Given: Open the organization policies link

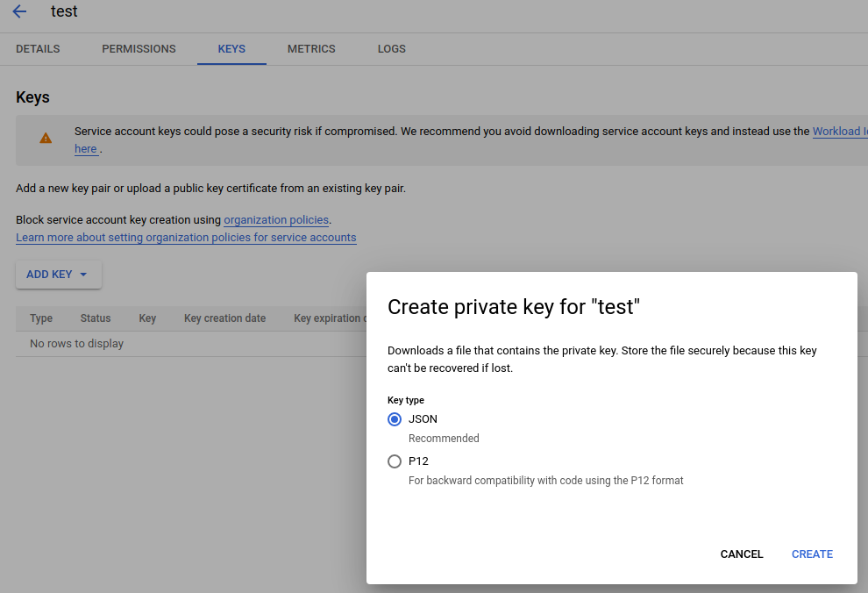Looking at the screenshot, I should click(275, 219).
